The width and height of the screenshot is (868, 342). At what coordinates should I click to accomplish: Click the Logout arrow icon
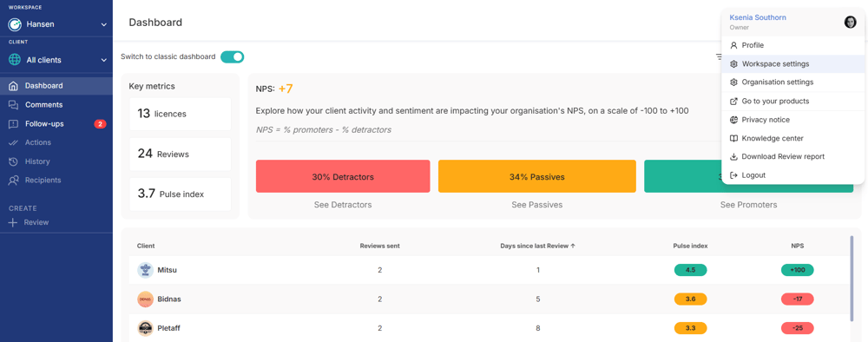(x=734, y=175)
